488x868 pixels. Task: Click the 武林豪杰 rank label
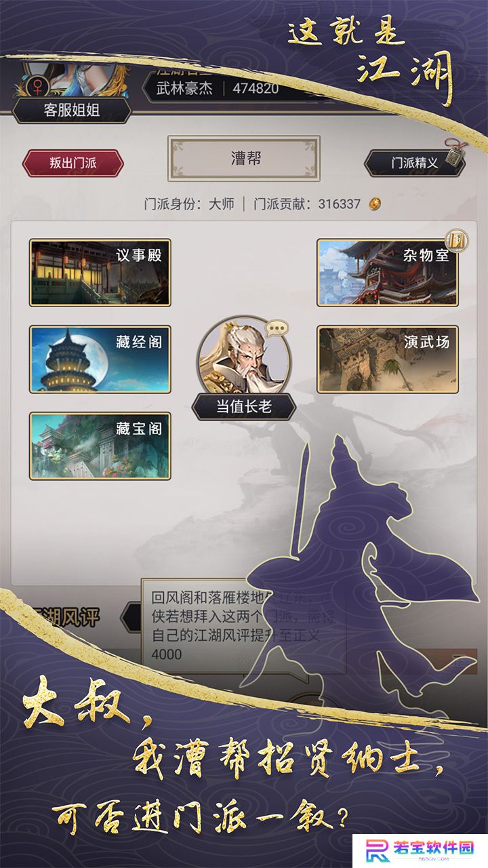pos(185,88)
